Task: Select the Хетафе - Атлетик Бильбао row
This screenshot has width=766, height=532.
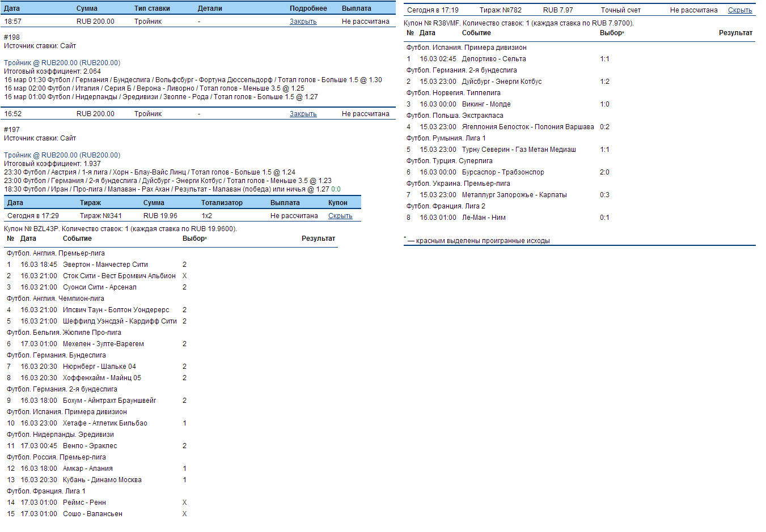Action: (171, 423)
